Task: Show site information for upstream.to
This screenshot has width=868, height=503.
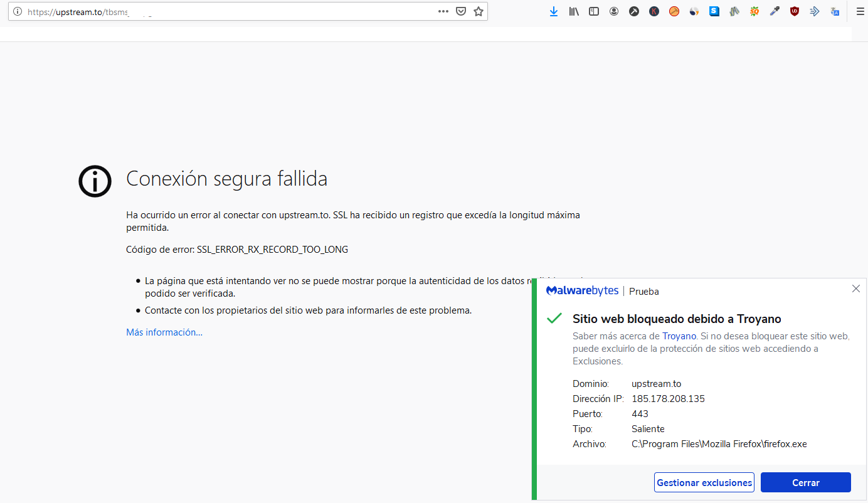Action: coord(18,11)
